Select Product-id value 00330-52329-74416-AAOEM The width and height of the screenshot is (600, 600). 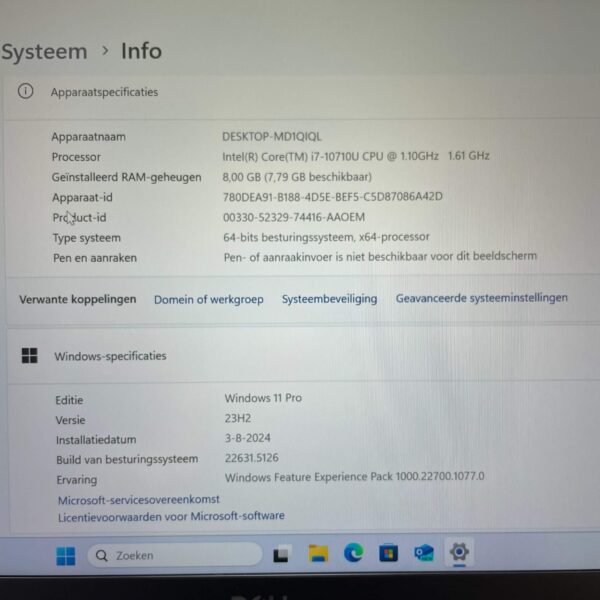click(294, 217)
